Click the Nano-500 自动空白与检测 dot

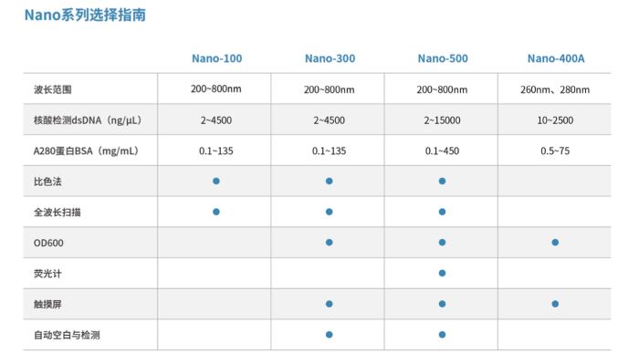click(442, 335)
